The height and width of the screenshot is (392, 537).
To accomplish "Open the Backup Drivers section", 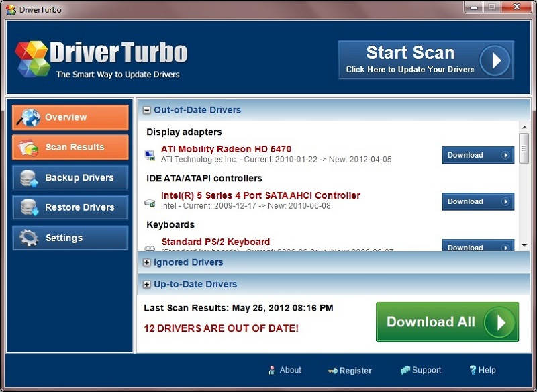I will click(70, 178).
